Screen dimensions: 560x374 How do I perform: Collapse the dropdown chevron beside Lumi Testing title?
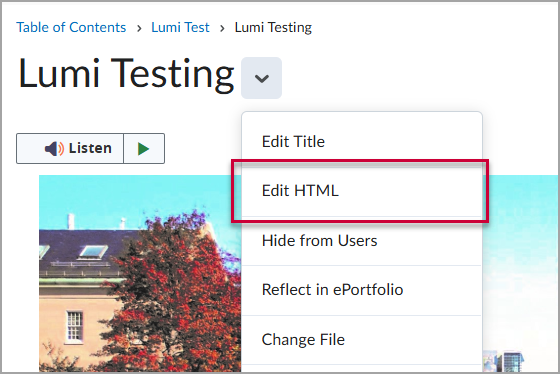pos(261,78)
